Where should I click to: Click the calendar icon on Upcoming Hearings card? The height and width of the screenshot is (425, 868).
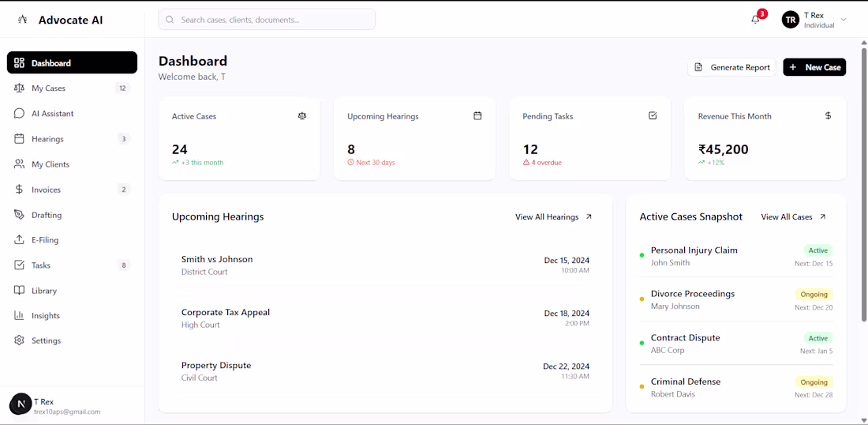(x=477, y=115)
